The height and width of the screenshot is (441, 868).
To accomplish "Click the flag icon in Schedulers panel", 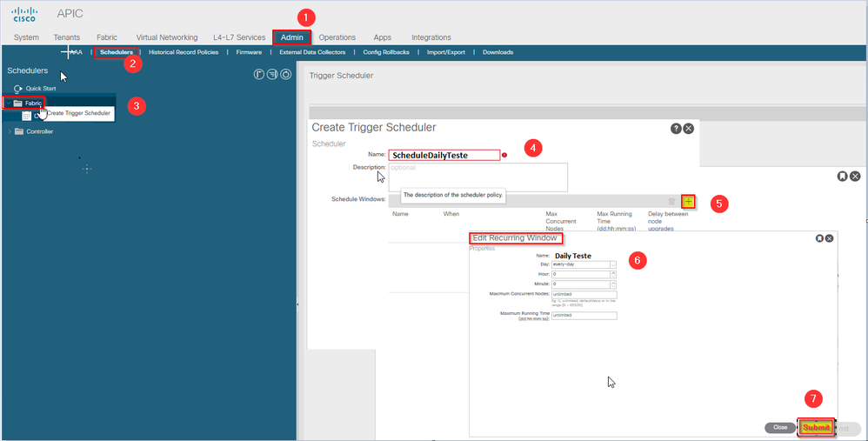I will (x=258, y=74).
